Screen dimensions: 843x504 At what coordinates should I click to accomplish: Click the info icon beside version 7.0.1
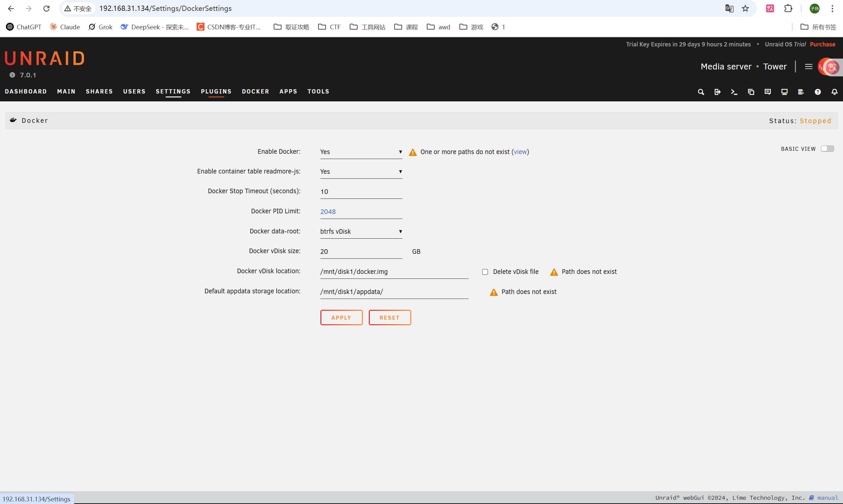click(x=12, y=75)
